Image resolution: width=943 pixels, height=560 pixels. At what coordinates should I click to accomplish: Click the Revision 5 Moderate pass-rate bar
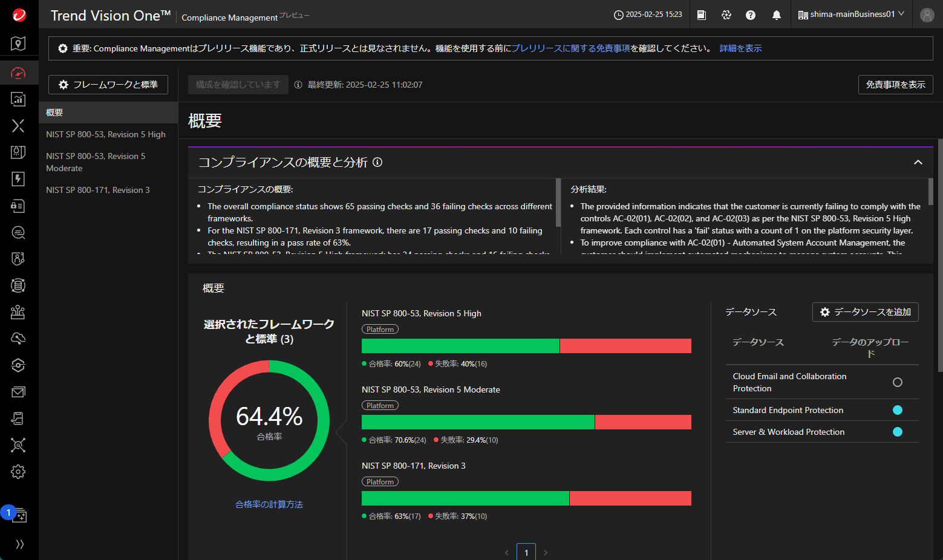pos(526,422)
